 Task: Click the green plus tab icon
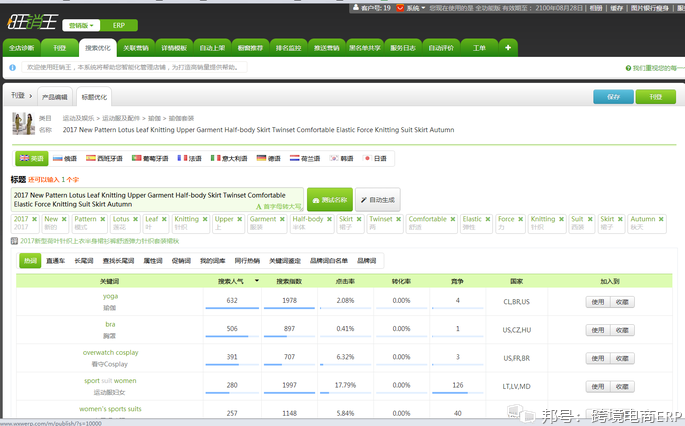point(508,47)
